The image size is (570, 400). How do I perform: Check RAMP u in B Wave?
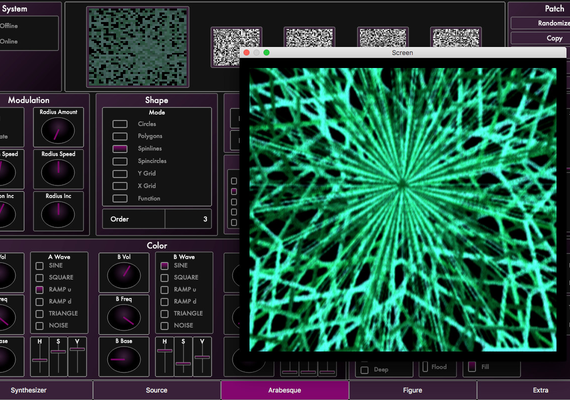point(164,290)
